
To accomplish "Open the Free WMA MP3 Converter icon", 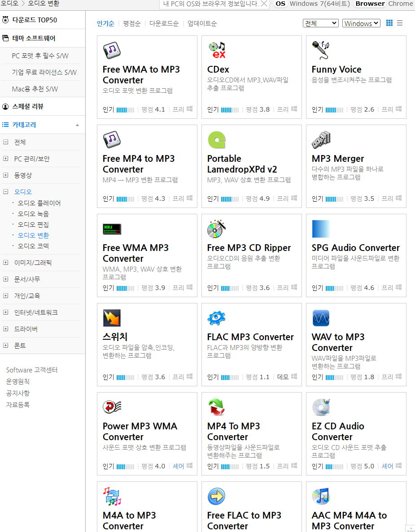I will tap(112, 229).
